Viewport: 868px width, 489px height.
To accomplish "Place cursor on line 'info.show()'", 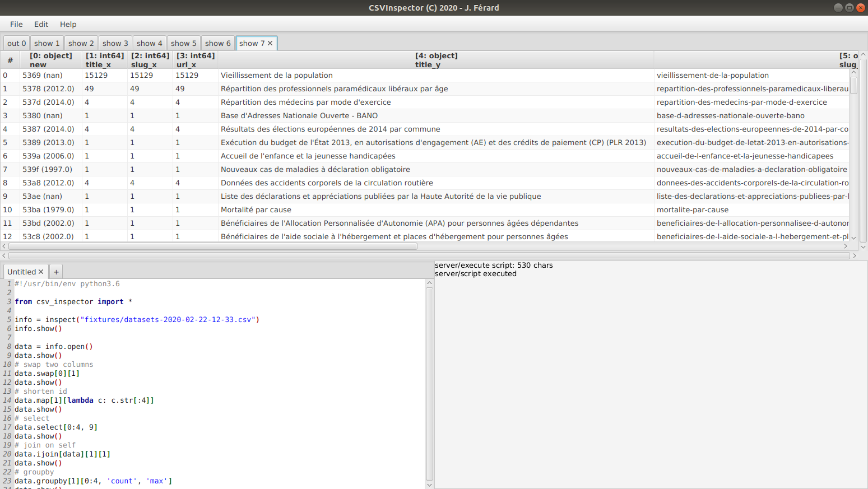I will 38,329.
